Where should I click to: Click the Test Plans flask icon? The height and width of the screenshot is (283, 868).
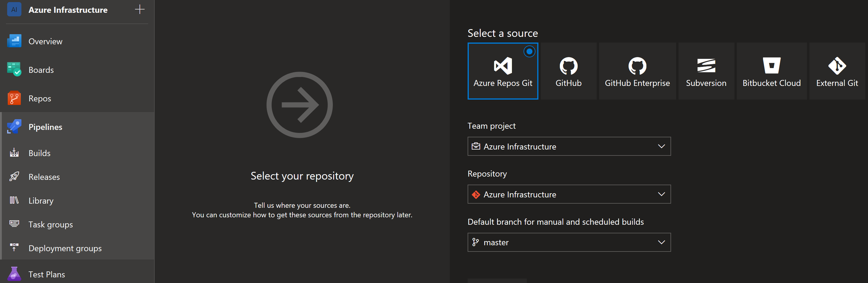[14, 274]
